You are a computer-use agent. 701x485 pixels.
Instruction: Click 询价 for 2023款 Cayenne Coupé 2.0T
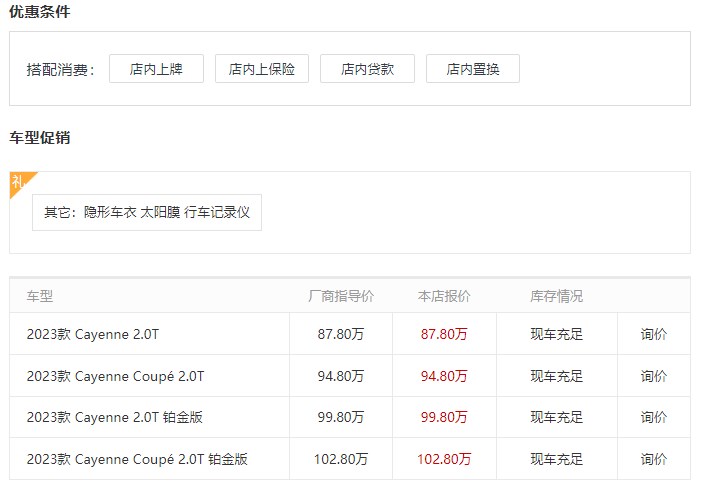coord(654,376)
